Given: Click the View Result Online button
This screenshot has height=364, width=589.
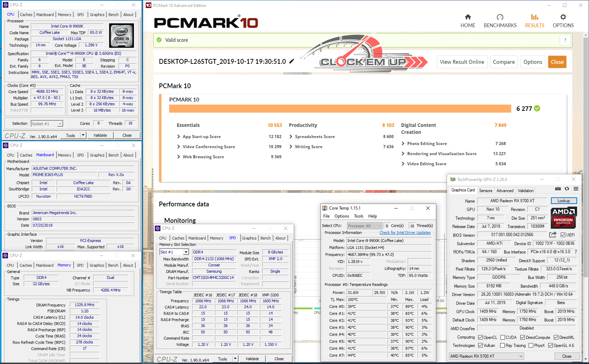Looking at the screenshot, I should [462, 62].
